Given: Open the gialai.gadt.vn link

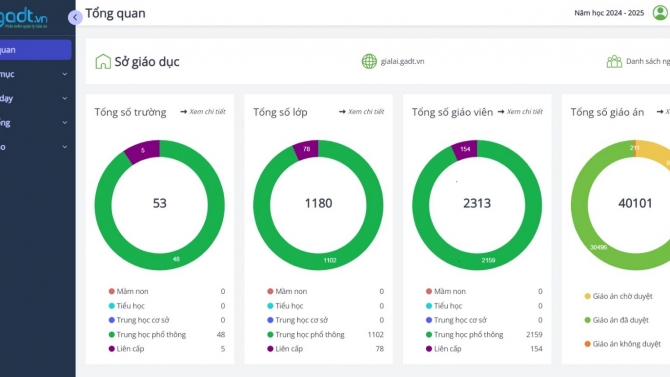Looking at the screenshot, I should [x=403, y=61].
